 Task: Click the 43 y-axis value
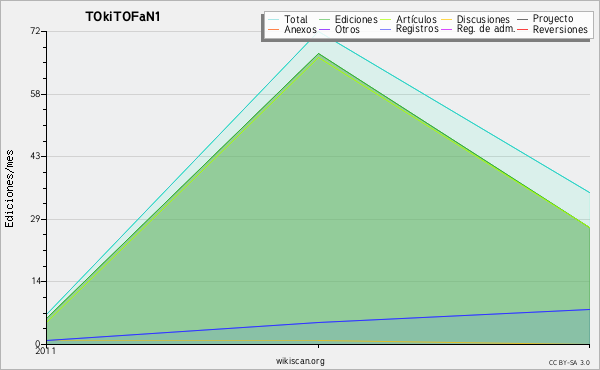pyautogui.click(x=35, y=156)
